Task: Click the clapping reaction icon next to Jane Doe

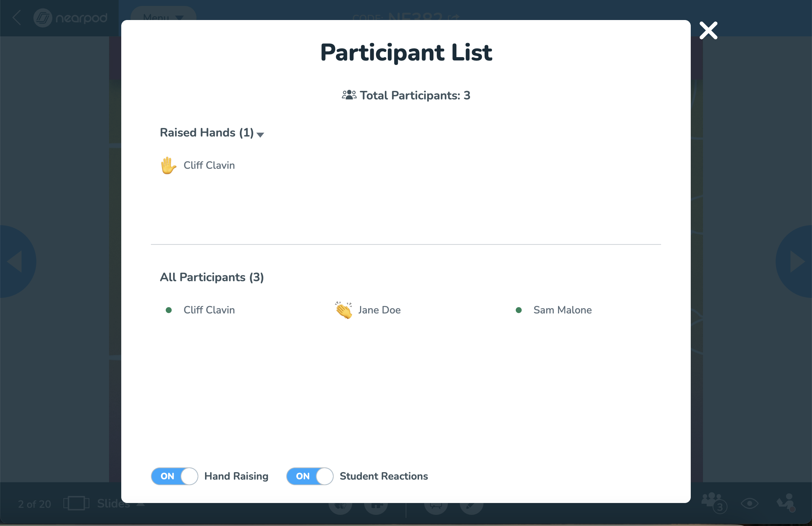Action: tap(343, 310)
